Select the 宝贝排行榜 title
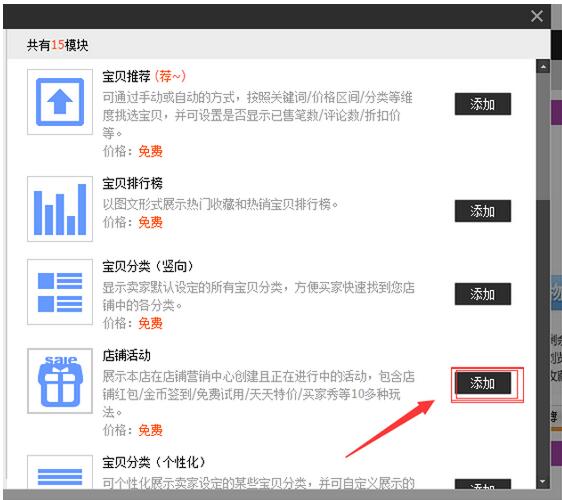 point(132,183)
